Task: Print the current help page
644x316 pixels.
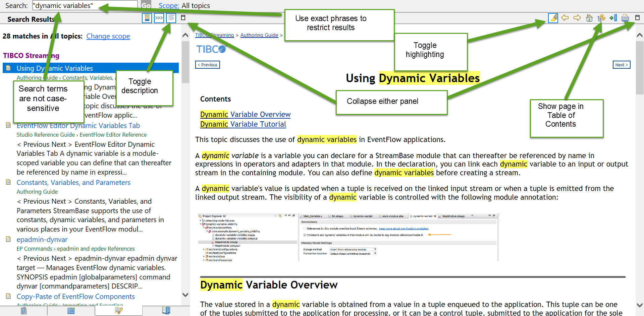Action: click(x=625, y=18)
